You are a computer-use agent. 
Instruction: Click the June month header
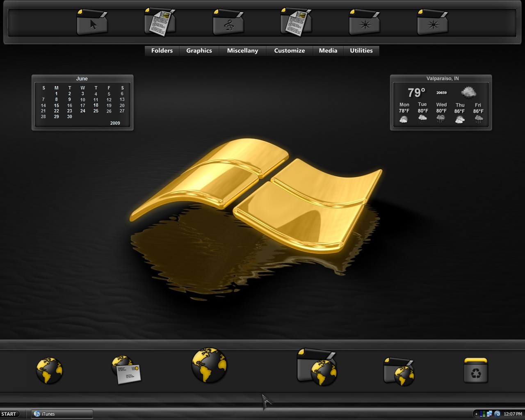point(82,78)
